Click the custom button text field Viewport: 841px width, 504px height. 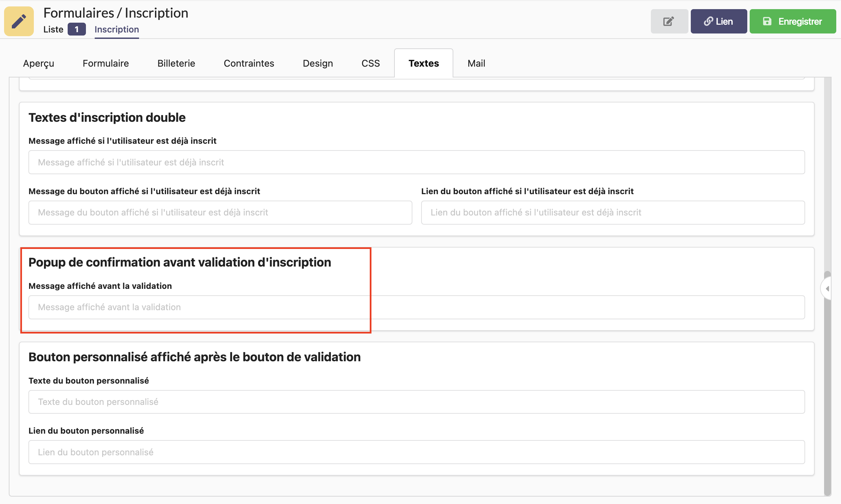tap(416, 402)
